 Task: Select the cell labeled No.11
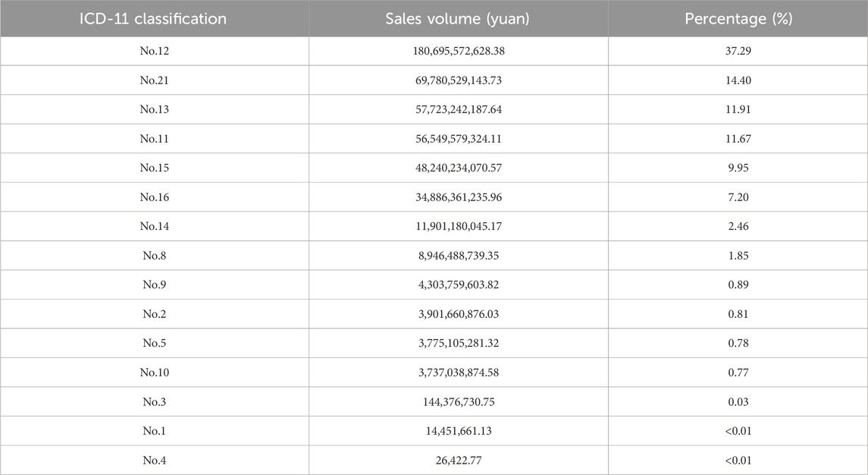(155, 139)
